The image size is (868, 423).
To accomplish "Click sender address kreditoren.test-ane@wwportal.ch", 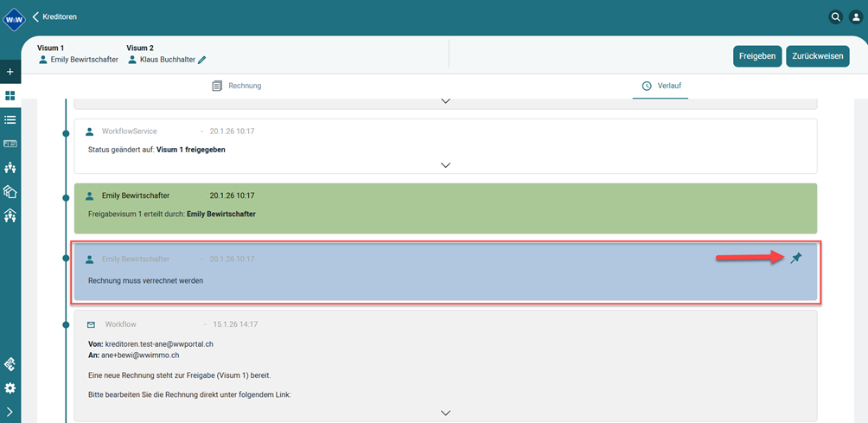I will point(159,343).
